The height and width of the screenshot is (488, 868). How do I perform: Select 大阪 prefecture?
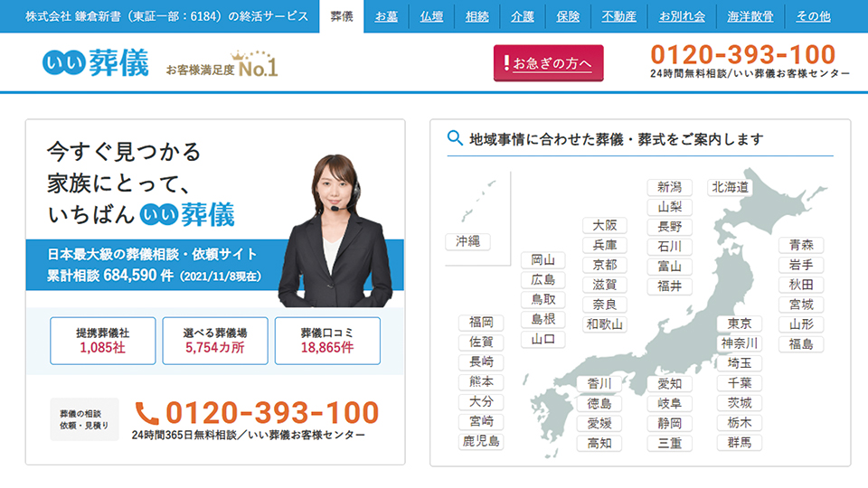[x=605, y=225]
